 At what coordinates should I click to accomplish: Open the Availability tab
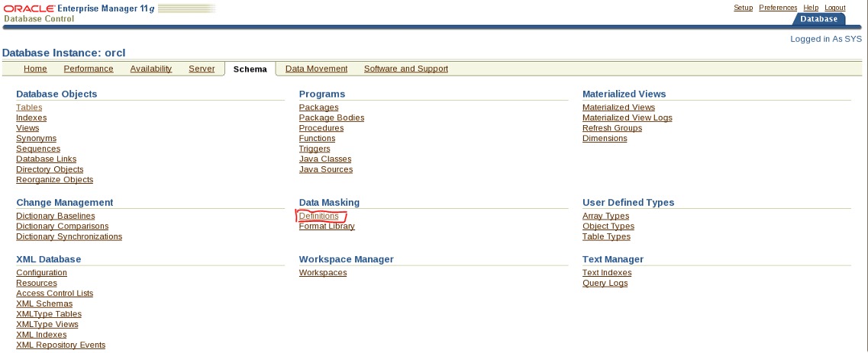(x=151, y=69)
